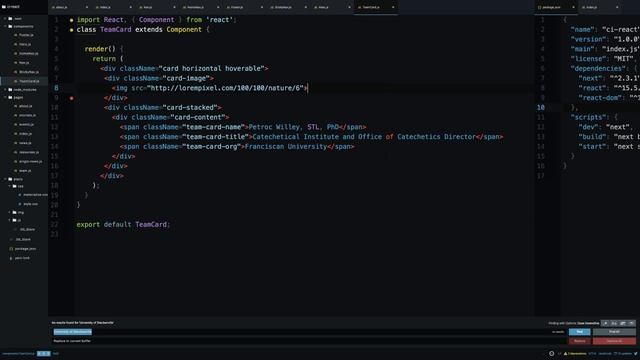Open yarn.lock in the tree view
This screenshot has width=640, height=360.
tap(22, 258)
